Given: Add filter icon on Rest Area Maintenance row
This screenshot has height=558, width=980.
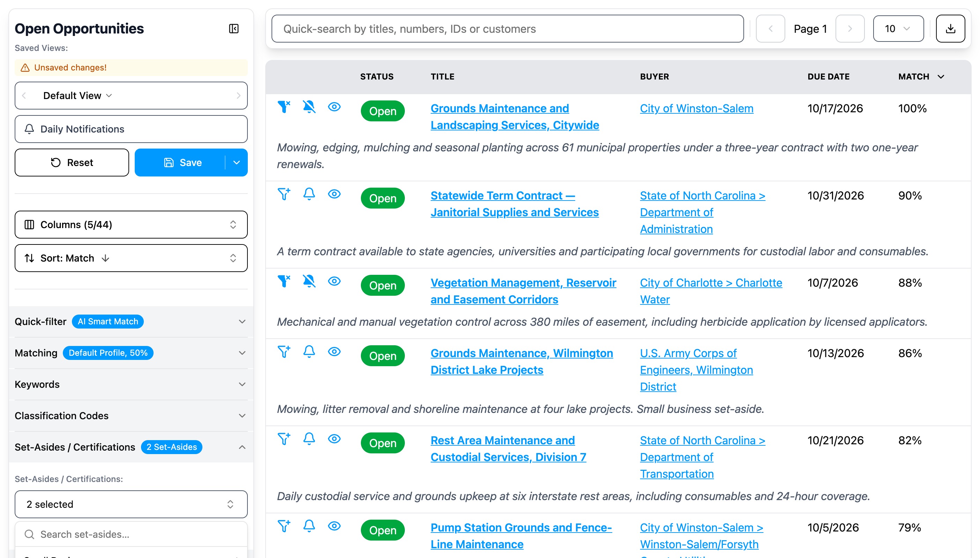Looking at the screenshot, I should pos(284,439).
